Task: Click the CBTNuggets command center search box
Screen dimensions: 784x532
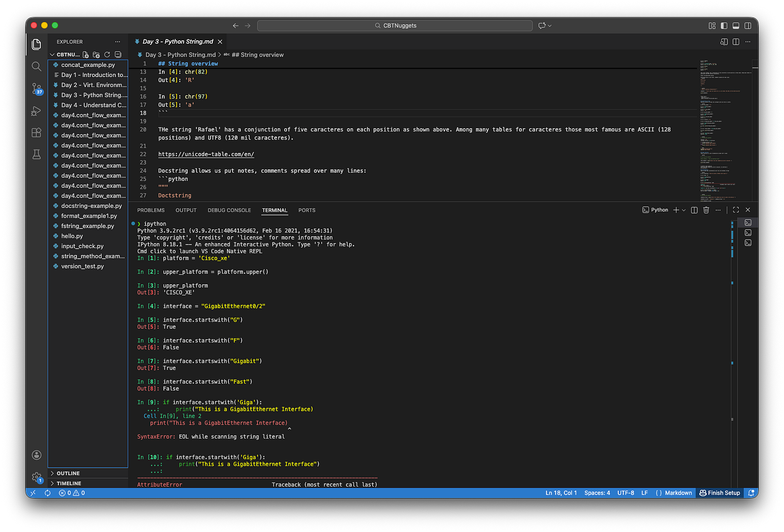Action: pos(395,26)
